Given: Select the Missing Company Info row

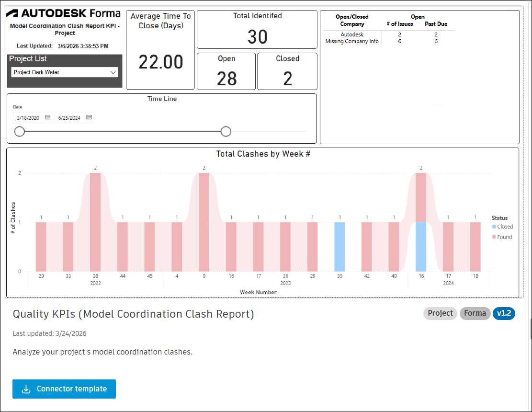Looking at the screenshot, I should [388, 41].
